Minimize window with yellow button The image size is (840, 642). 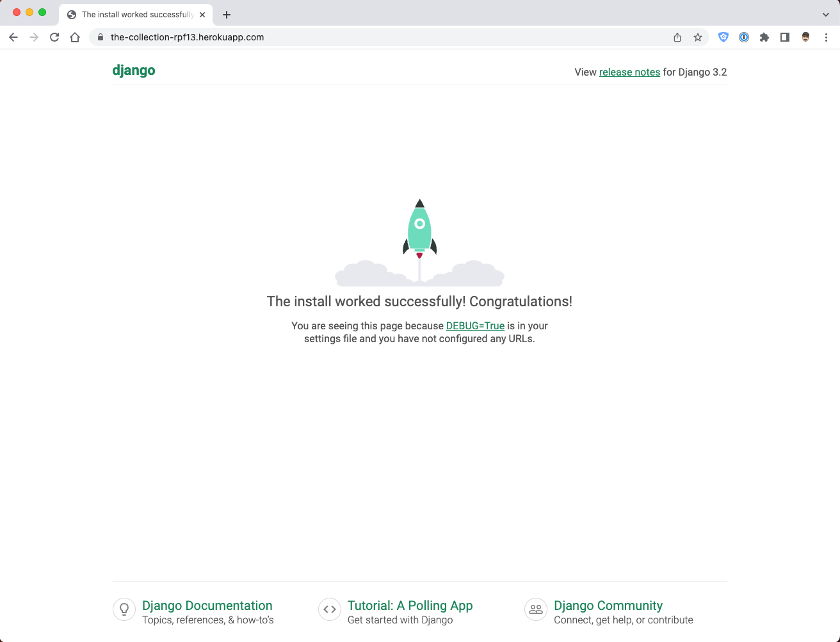coord(29,12)
